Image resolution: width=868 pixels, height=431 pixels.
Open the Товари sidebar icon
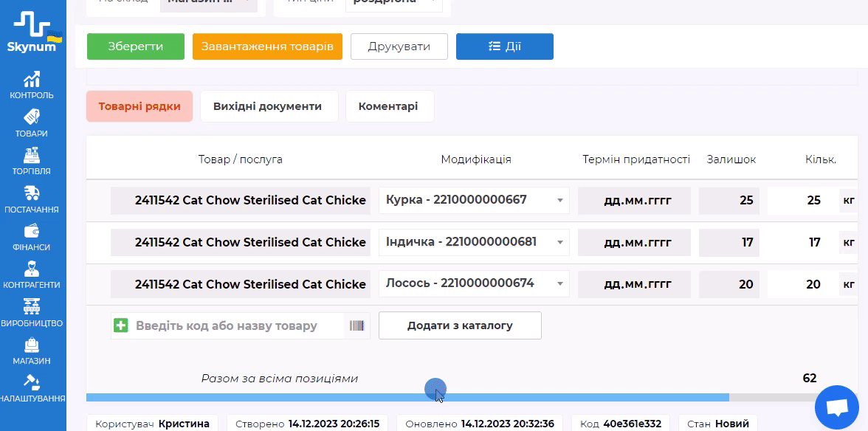pos(32,117)
